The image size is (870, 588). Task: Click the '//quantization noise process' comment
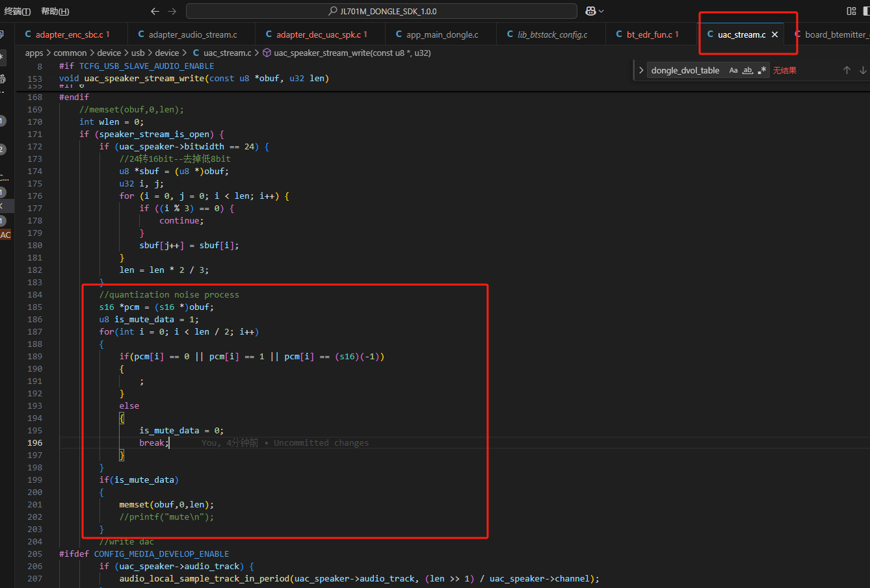[x=169, y=294]
